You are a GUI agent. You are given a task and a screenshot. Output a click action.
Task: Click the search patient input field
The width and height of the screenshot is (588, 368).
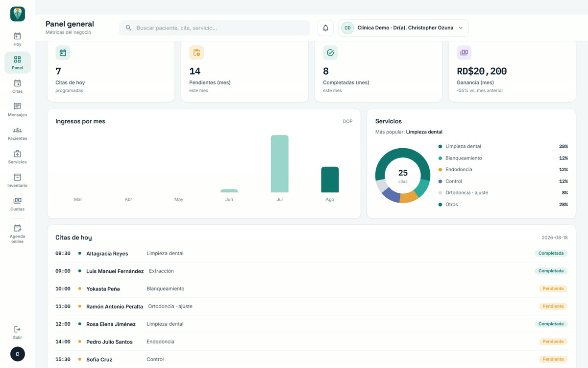(215, 28)
